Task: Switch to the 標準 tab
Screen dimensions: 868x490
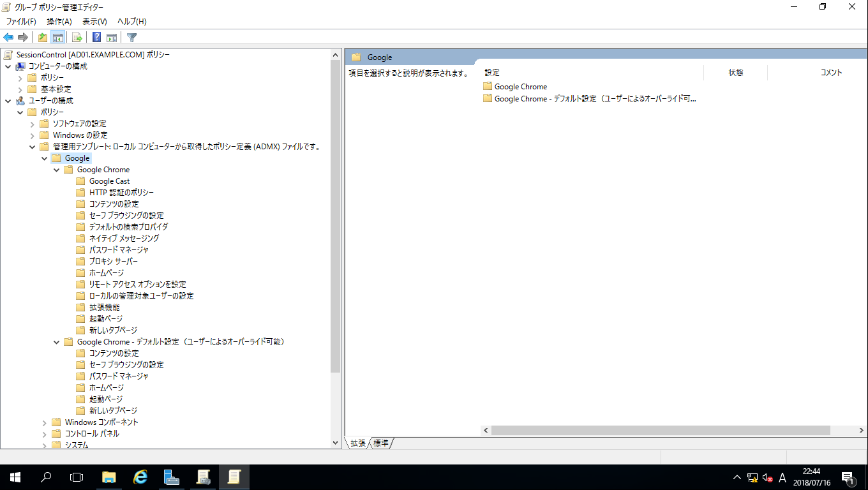Action: [x=381, y=443]
